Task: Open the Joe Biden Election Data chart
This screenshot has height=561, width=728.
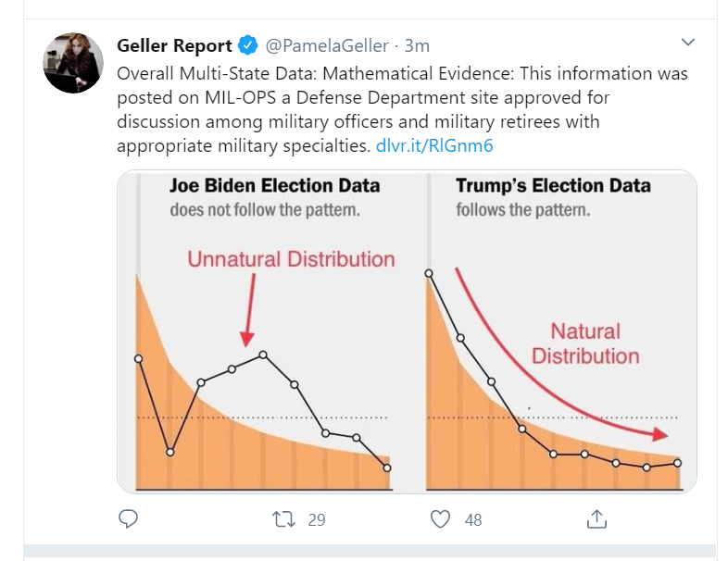Action: click(x=263, y=331)
